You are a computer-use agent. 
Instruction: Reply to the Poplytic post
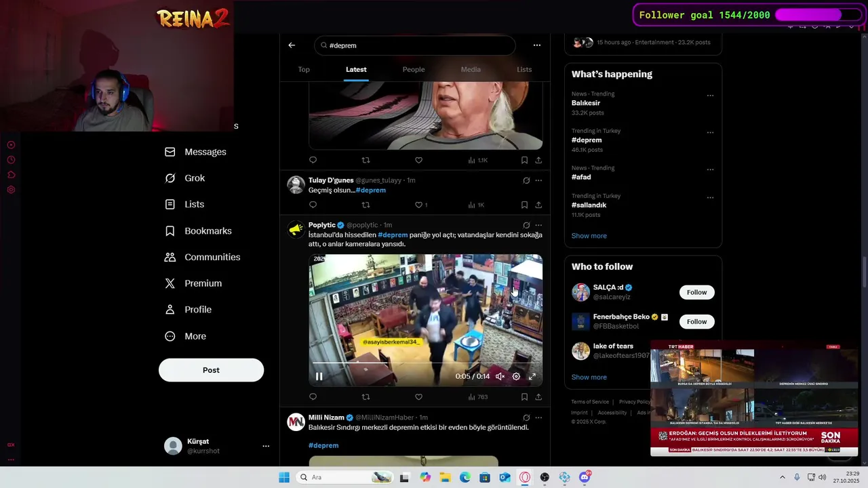tap(313, 397)
